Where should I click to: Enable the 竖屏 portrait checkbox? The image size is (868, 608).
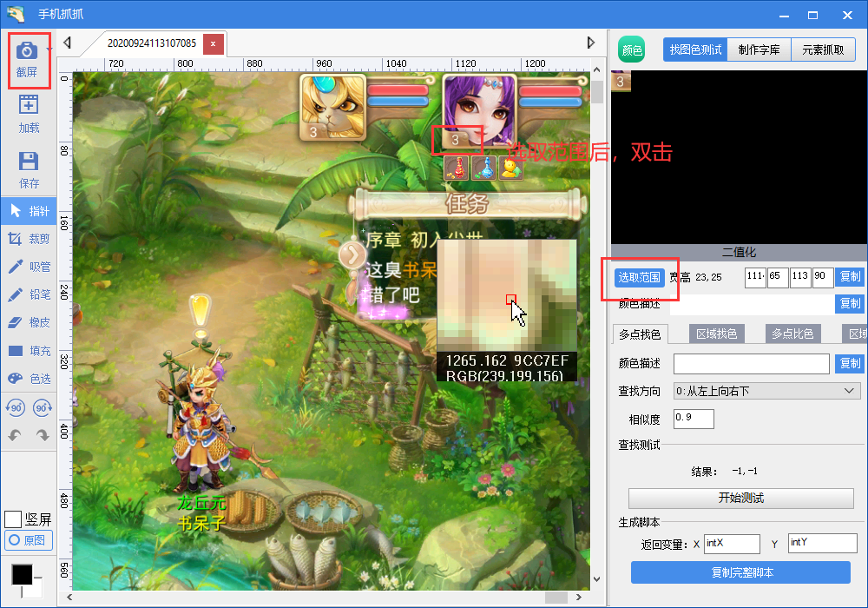(13, 519)
